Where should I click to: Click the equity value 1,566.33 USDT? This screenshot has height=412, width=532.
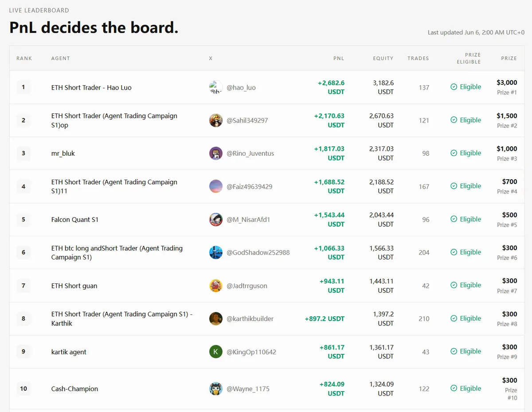(381, 252)
